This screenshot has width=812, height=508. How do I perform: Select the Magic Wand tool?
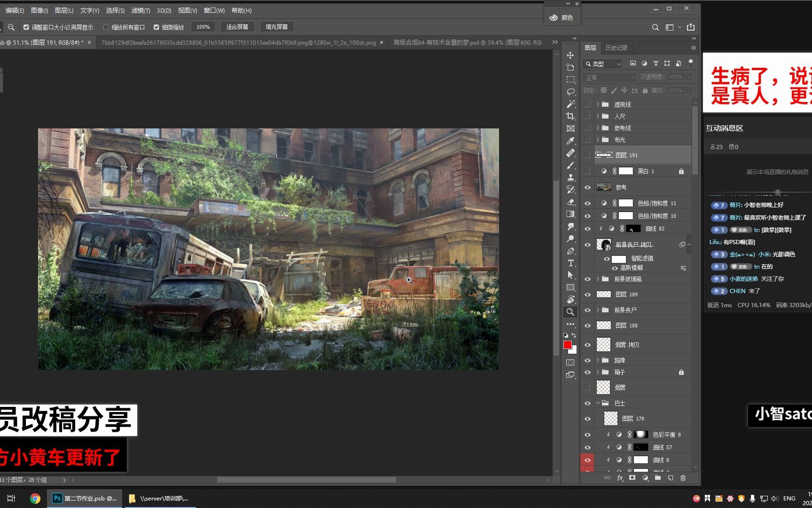[570, 104]
